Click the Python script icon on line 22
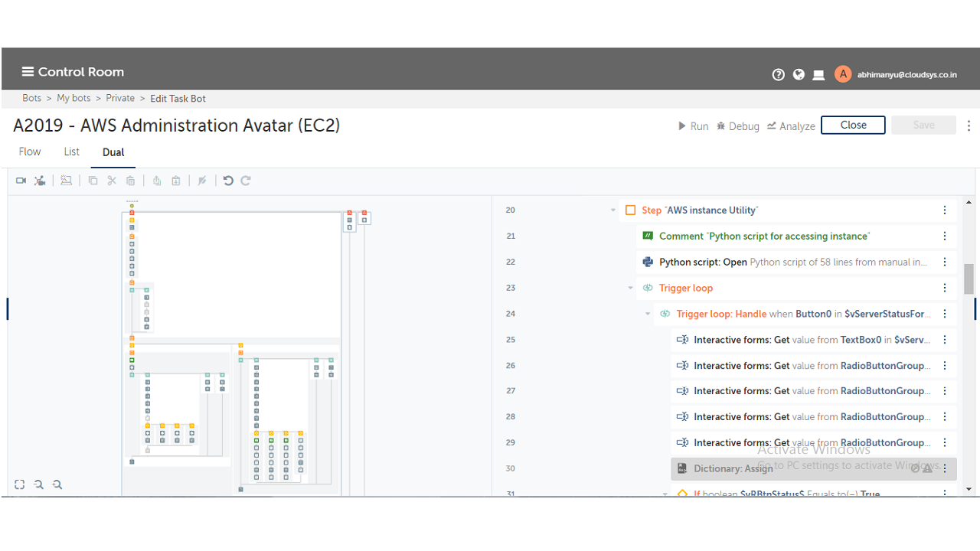This screenshot has width=980, height=551. click(x=648, y=262)
